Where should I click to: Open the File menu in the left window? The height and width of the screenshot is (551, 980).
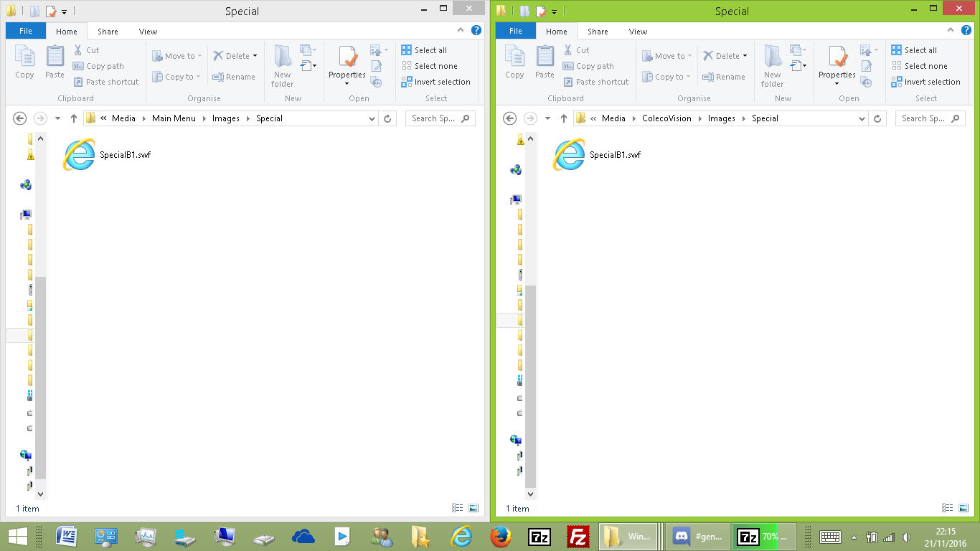pos(26,31)
